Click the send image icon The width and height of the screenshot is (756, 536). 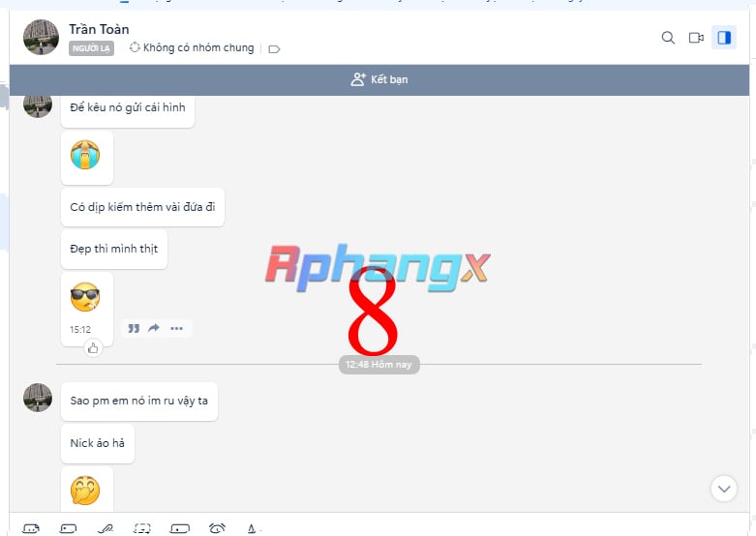click(x=68, y=529)
